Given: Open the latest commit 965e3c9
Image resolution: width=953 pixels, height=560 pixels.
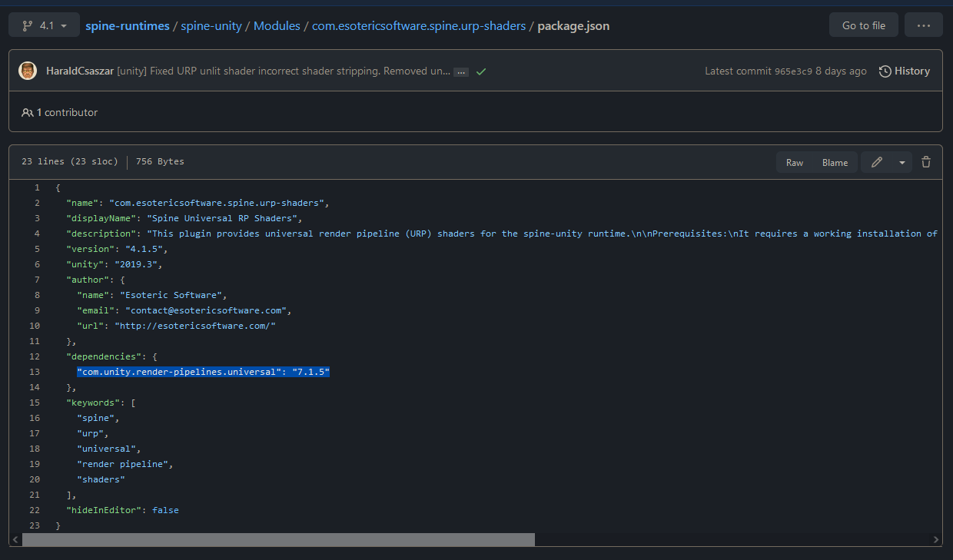Looking at the screenshot, I should [793, 71].
